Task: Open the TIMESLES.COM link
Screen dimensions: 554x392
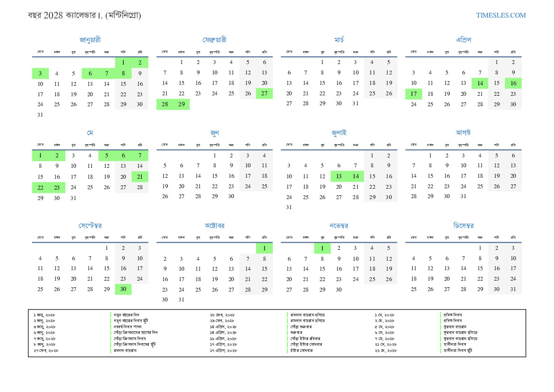Action: pyautogui.click(x=500, y=15)
